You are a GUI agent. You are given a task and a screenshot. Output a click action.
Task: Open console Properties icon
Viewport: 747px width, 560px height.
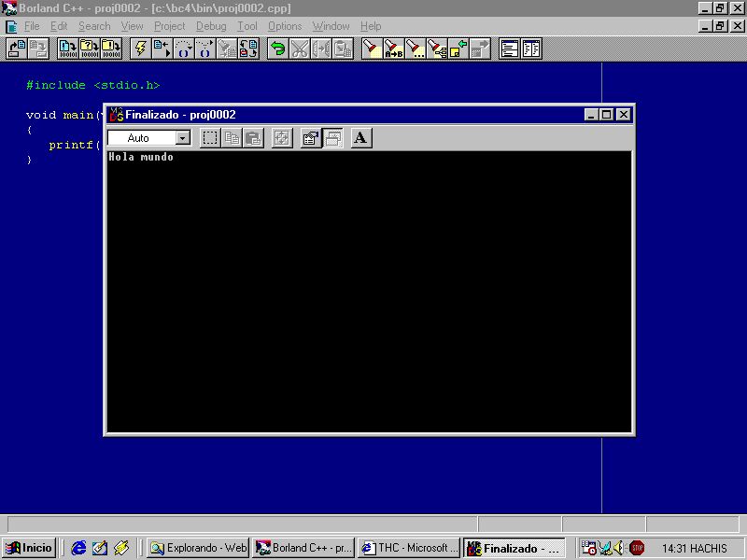pos(311,138)
